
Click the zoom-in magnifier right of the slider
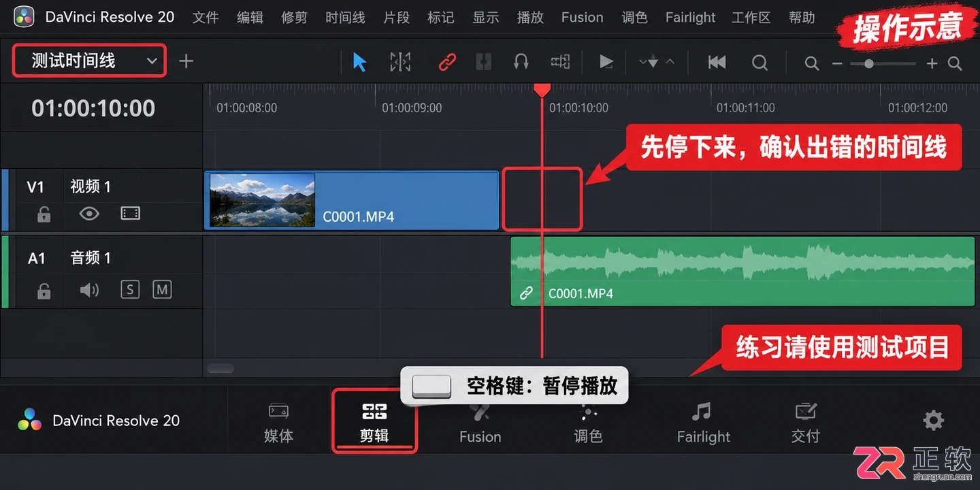955,63
